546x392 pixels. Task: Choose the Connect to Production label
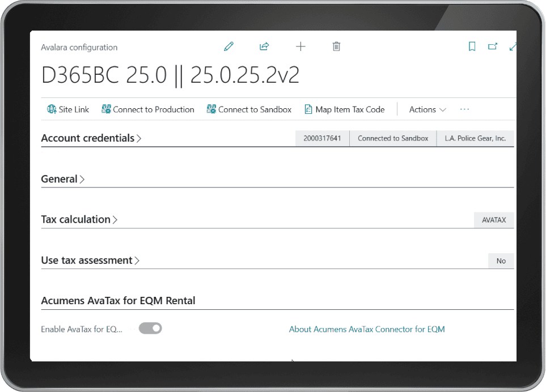pos(154,109)
